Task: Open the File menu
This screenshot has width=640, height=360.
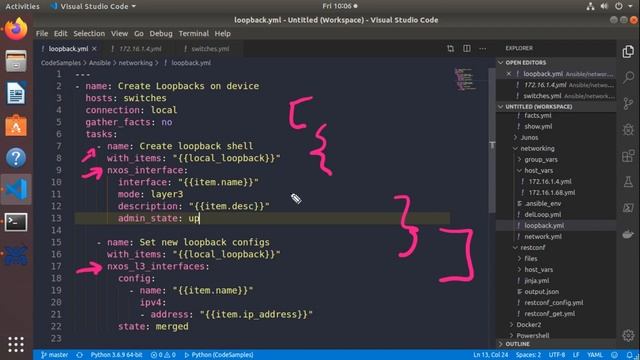Action: tap(42, 33)
